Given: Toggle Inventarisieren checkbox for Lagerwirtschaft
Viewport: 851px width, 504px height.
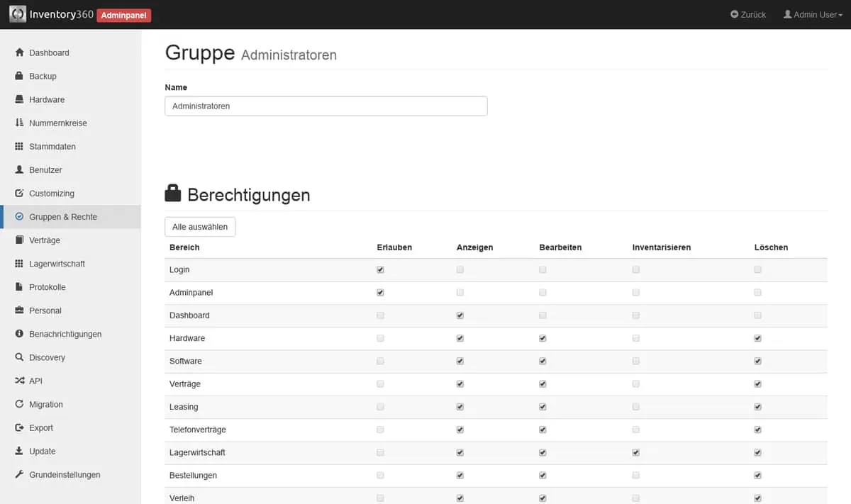Looking at the screenshot, I should pyautogui.click(x=636, y=452).
